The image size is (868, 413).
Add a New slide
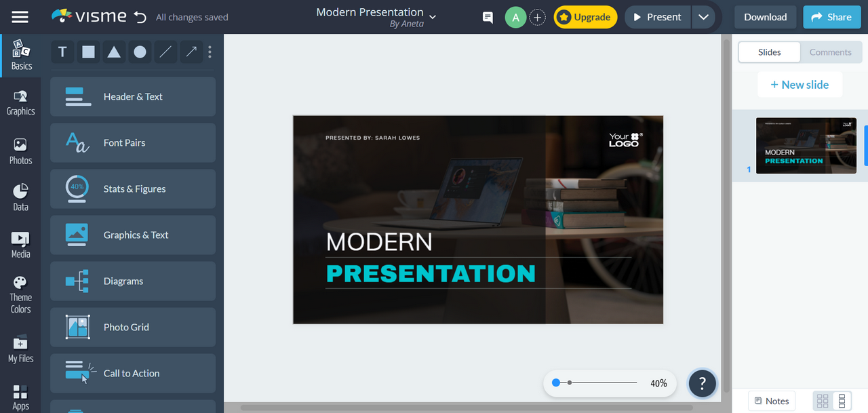800,85
